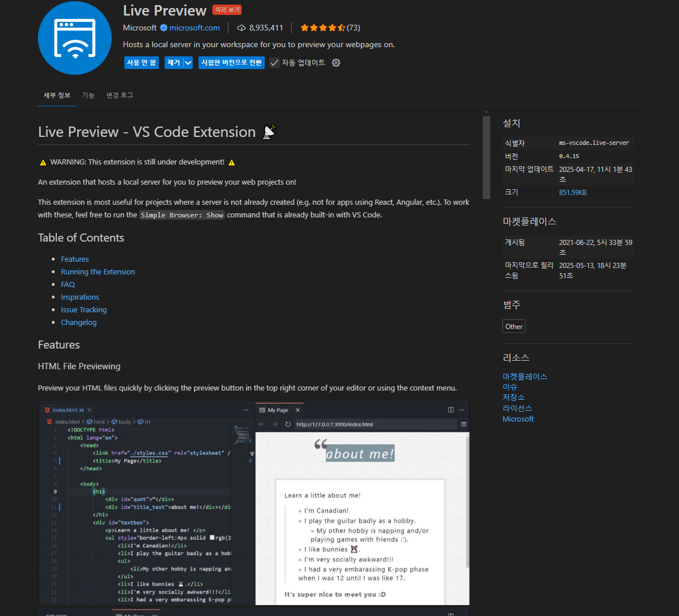Click the 미리 보기 preview badge
The image size is (679, 616).
tap(227, 10)
